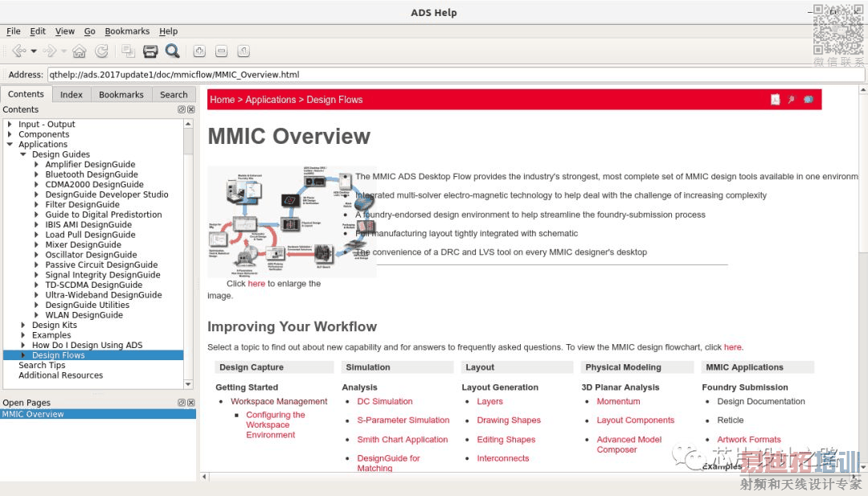The height and width of the screenshot is (496, 868).
Task: Click the Design Flows breadcrumb link
Action: (x=334, y=100)
